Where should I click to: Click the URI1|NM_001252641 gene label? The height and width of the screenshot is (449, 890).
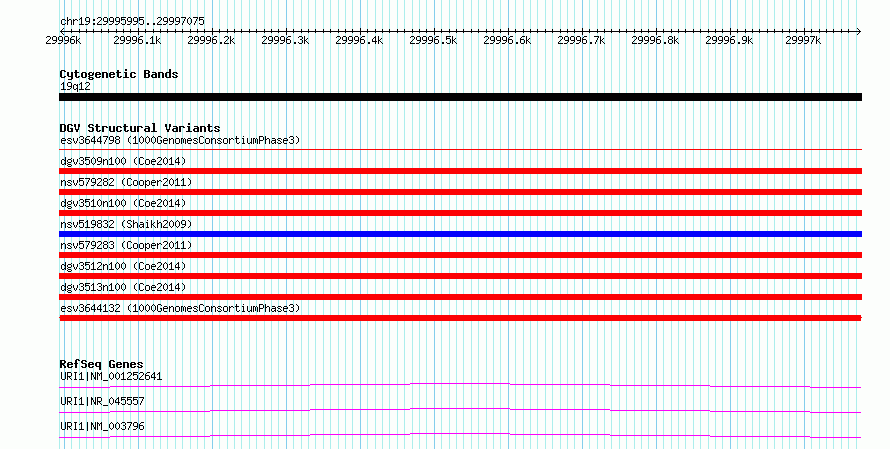pos(111,376)
